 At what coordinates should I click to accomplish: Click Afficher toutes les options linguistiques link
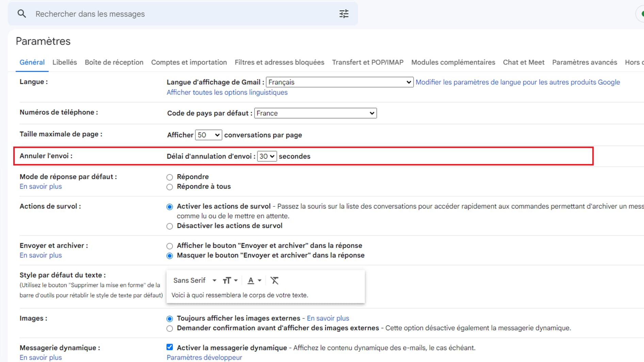pyautogui.click(x=227, y=93)
